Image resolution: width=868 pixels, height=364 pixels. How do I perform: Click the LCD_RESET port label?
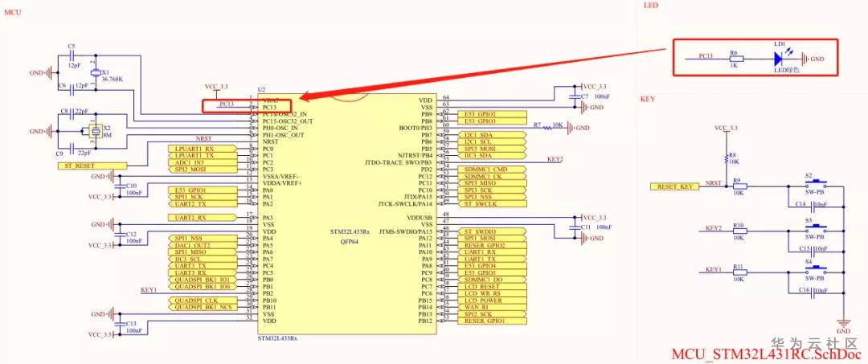(x=492, y=287)
